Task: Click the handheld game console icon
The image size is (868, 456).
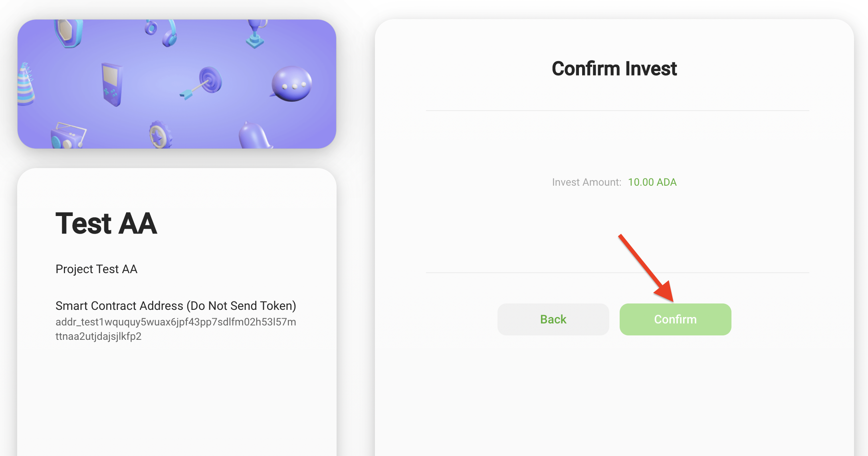Action: [112, 84]
